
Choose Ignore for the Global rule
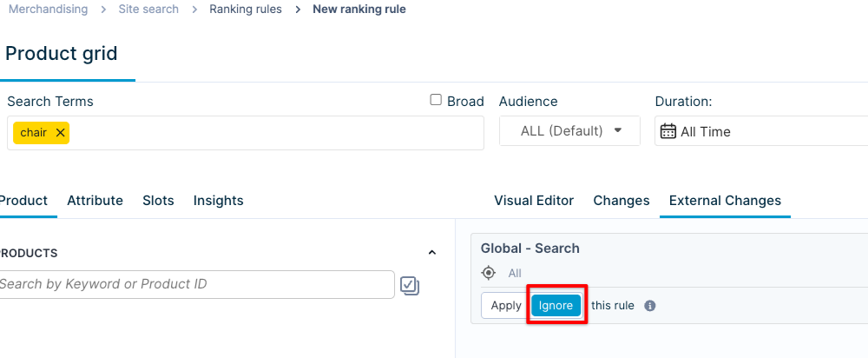click(x=556, y=305)
